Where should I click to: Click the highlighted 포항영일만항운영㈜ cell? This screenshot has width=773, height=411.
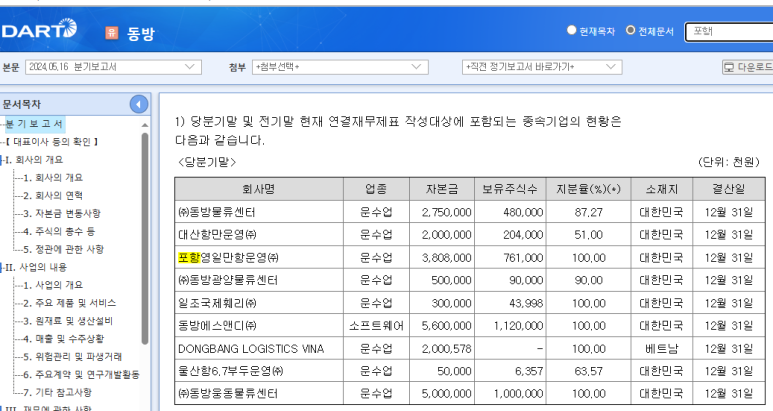[259, 257]
